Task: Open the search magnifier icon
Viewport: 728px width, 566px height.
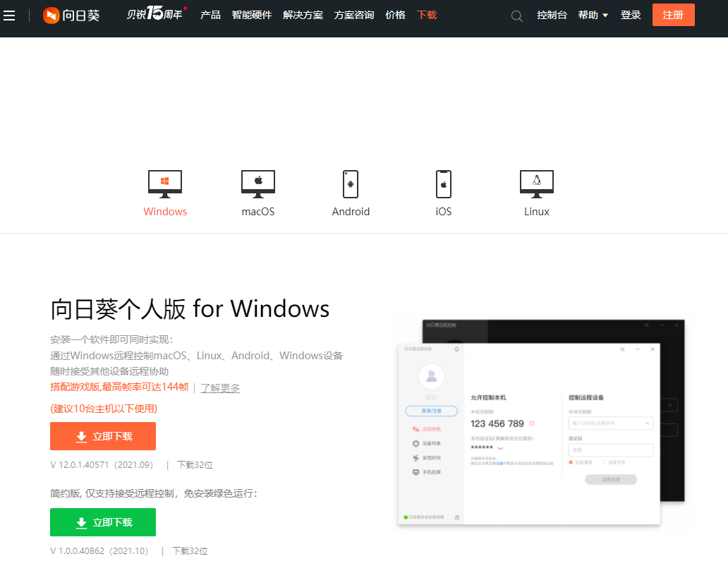Action: 517,16
